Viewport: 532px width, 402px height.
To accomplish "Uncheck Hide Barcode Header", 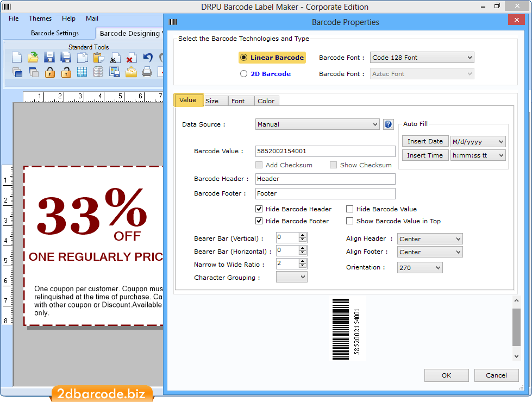I will tap(259, 209).
